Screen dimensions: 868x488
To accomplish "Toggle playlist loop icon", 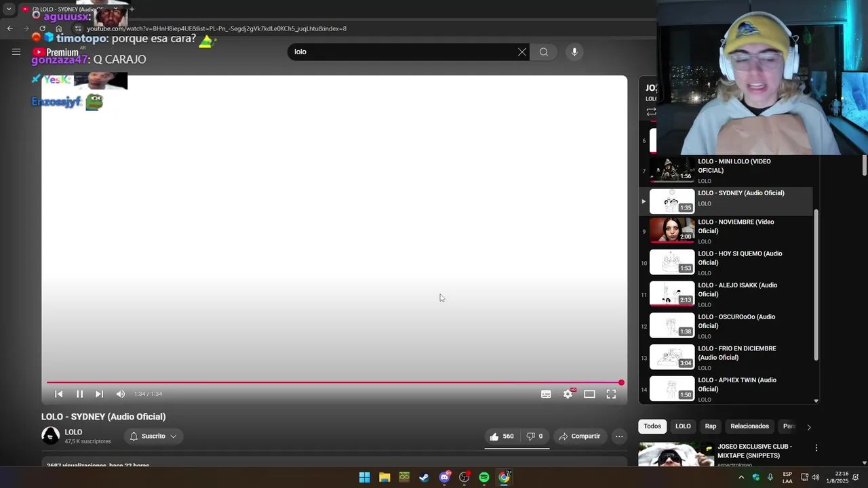I will click(x=651, y=112).
